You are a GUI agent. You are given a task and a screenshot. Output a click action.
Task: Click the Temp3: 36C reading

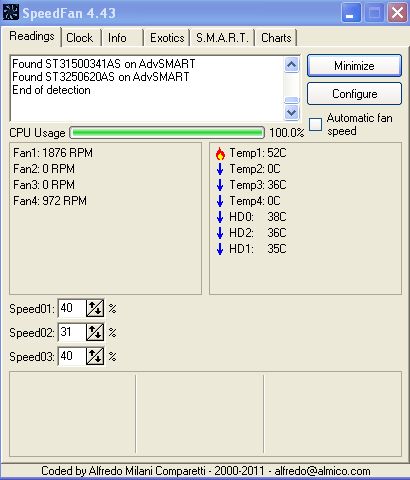coord(258,185)
